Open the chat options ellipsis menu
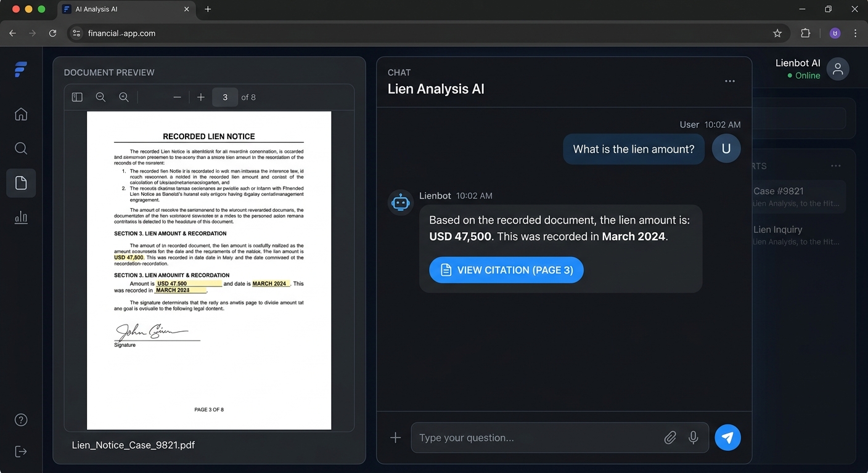Viewport: 868px width, 473px height. 730,81
